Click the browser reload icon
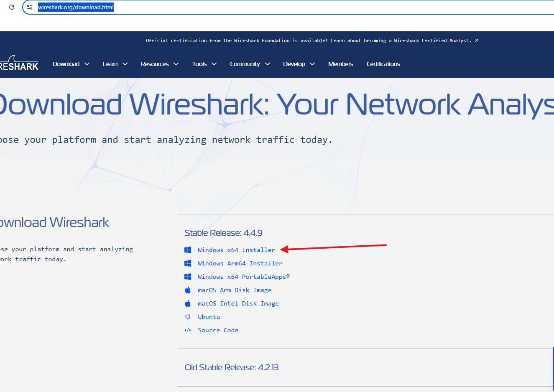This screenshot has width=554, height=392. (12, 7)
